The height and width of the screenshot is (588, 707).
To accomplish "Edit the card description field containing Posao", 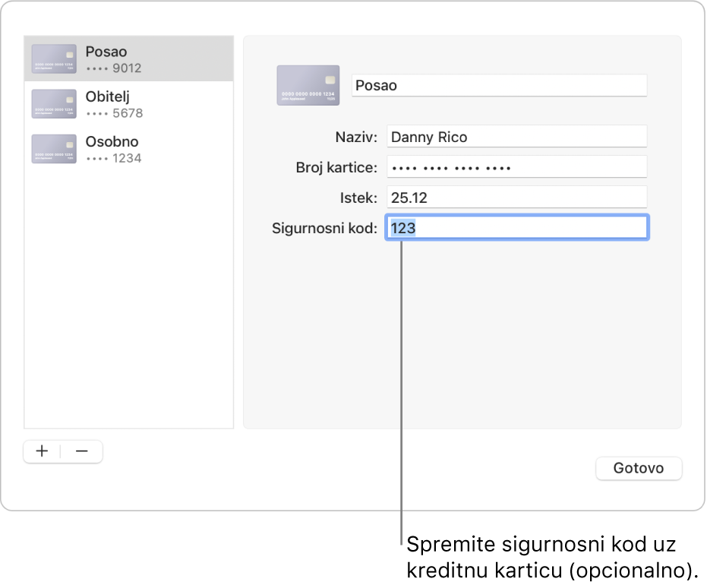I will point(499,85).
